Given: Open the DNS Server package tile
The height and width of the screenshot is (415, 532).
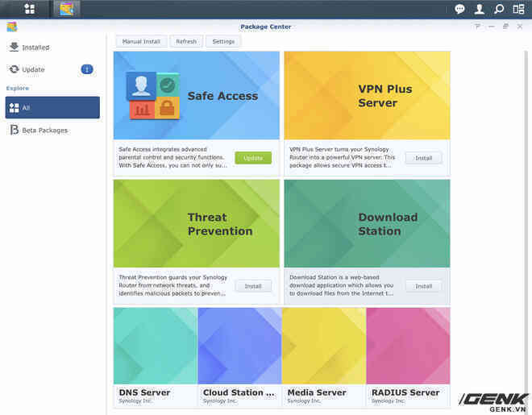Looking at the screenshot, I should (156, 357).
